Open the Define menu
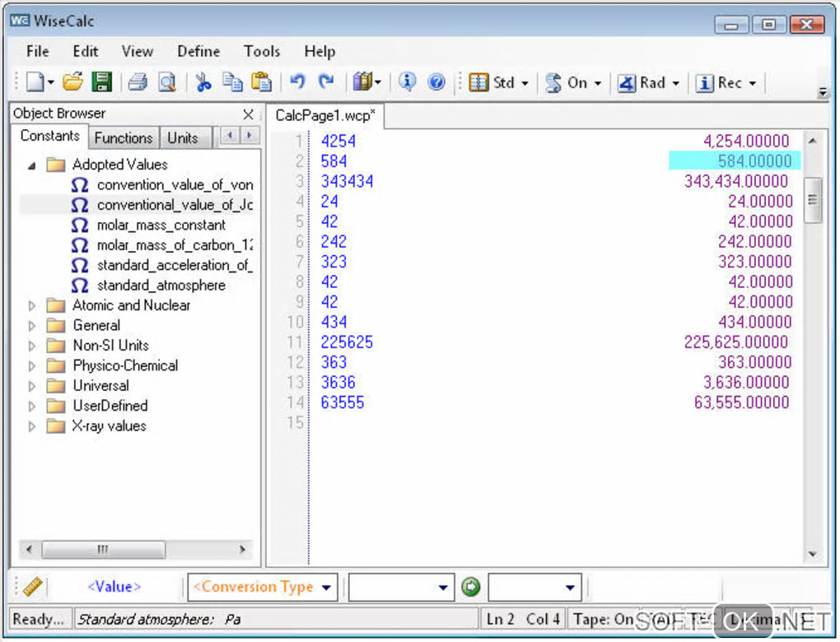Screen dimensions: 840x642 198,51
